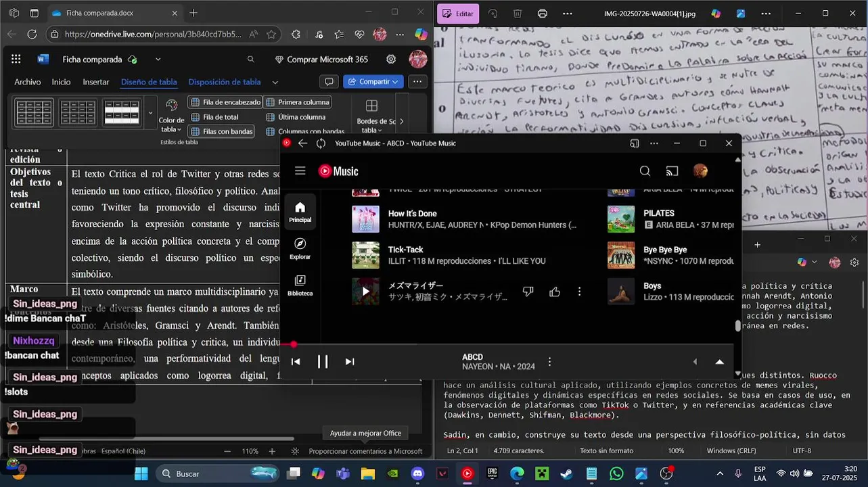
Task: Select the third banded table style
Action: click(122, 112)
